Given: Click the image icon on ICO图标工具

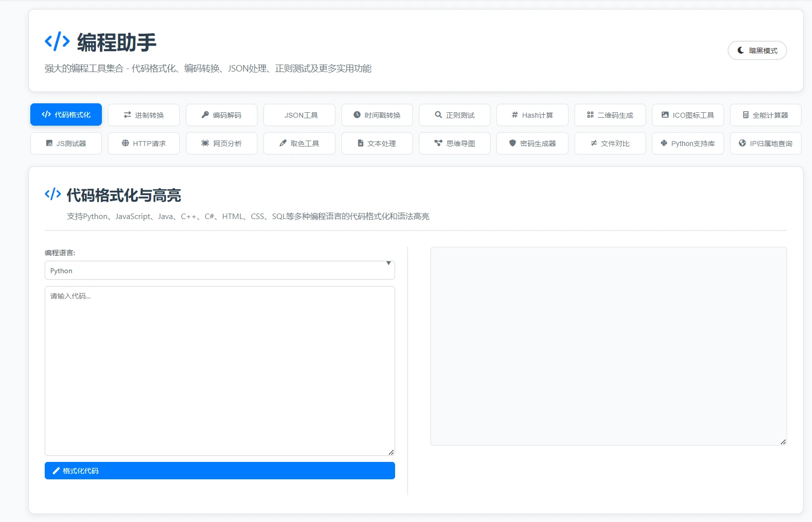Looking at the screenshot, I should 665,115.
